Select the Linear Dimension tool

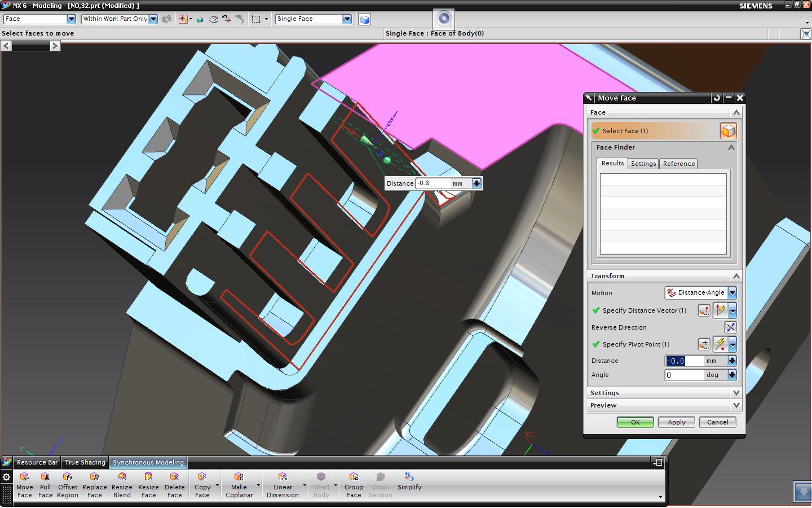pyautogui.click(x=284, y=485)
